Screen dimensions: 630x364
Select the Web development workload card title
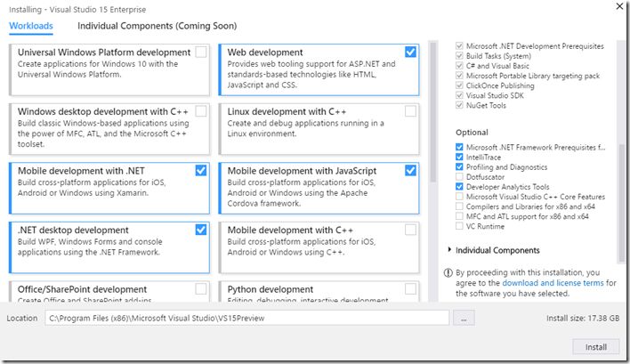(265, 53)
